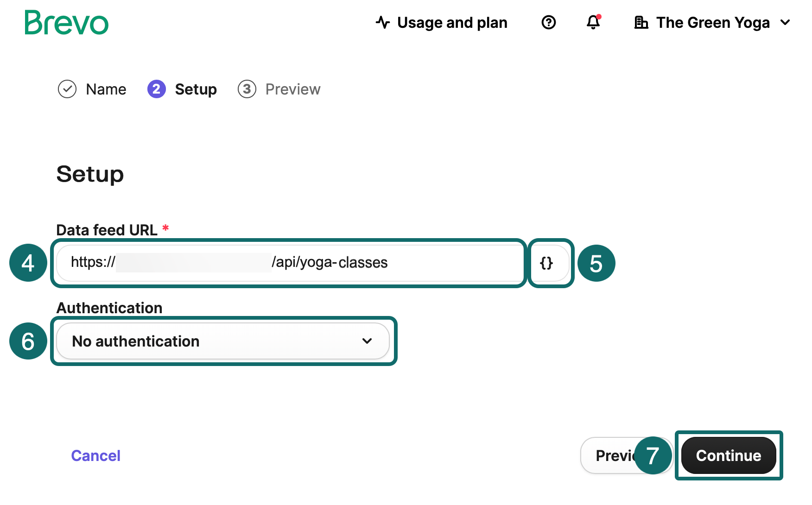Click the building icon next to The Green Yoga
Viewport: 812px width, 505px height.
[641, 22]
